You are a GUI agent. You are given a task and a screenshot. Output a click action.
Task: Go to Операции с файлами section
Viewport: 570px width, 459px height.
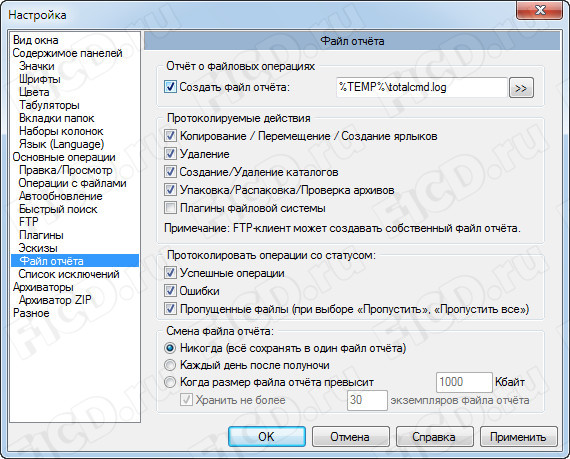click(72, 183)
